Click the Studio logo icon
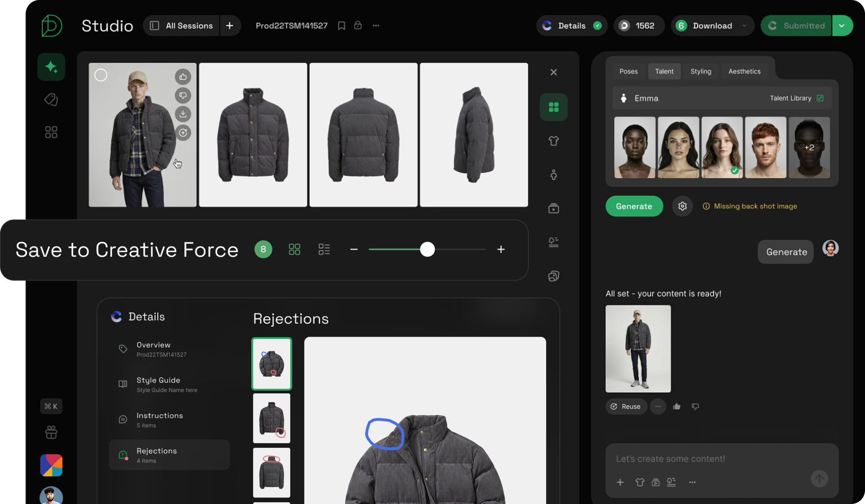The image size is (865, 504). tap(52, 25)
